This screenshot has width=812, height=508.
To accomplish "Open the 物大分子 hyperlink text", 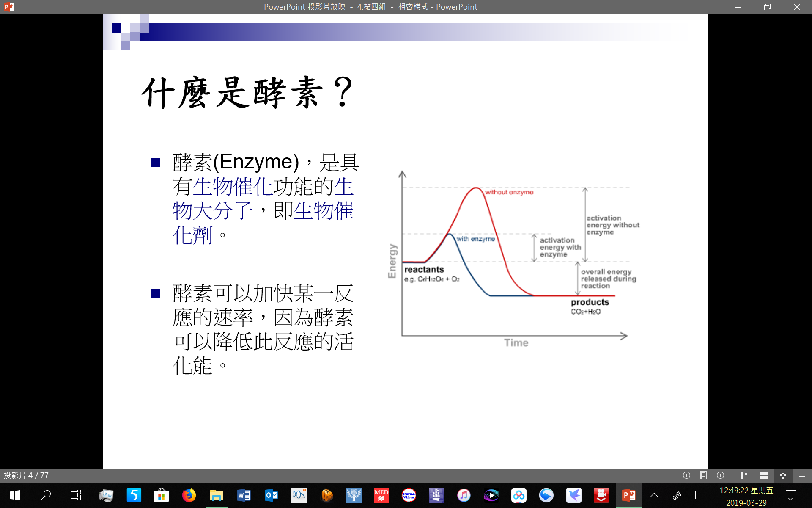I will pyautogui.click(x=212, y=211).
